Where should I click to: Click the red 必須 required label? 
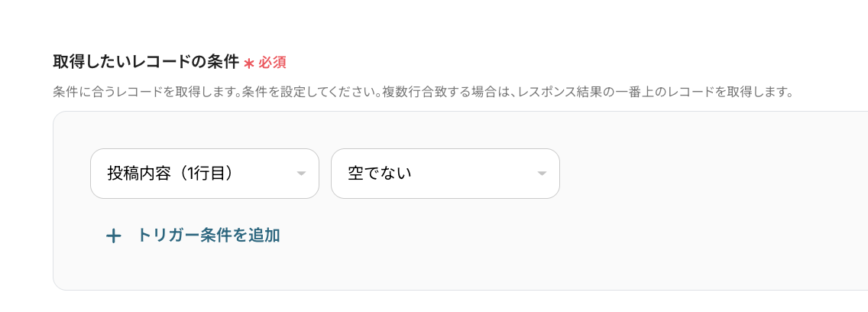coord(272,63)
